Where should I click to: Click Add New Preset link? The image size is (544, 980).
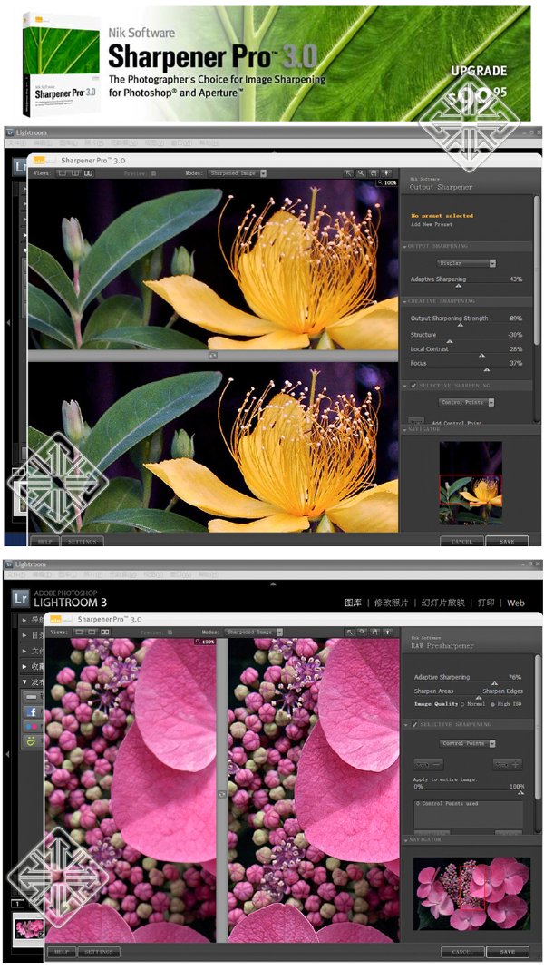[x=432, y=224]
